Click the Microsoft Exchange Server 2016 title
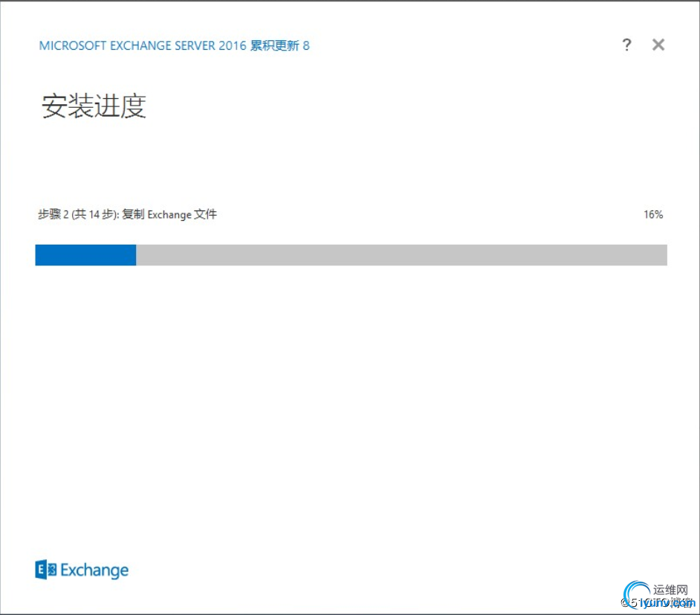This screenshot has height=615, width=700. (175, 45)
